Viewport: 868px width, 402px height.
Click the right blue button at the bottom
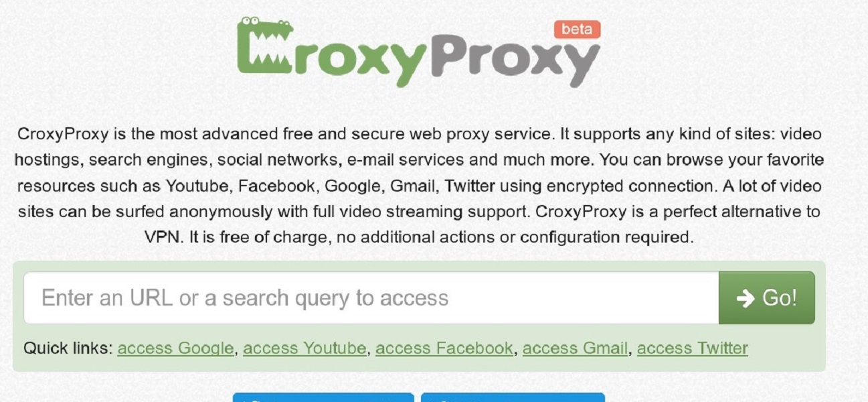click(513, 398)
